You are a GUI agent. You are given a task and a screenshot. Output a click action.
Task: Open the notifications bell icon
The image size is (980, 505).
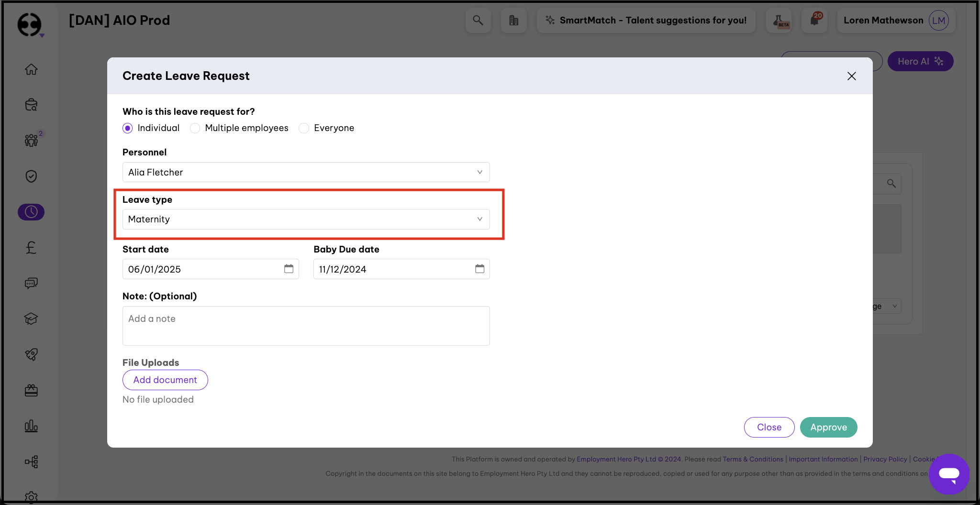coord(814,20)
